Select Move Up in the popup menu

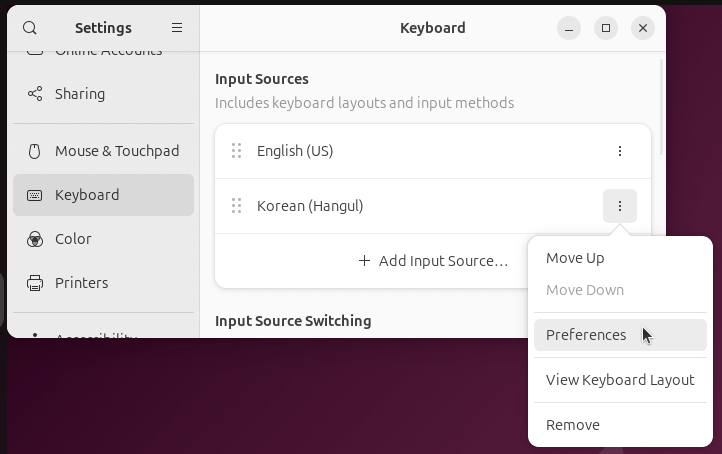620,258
